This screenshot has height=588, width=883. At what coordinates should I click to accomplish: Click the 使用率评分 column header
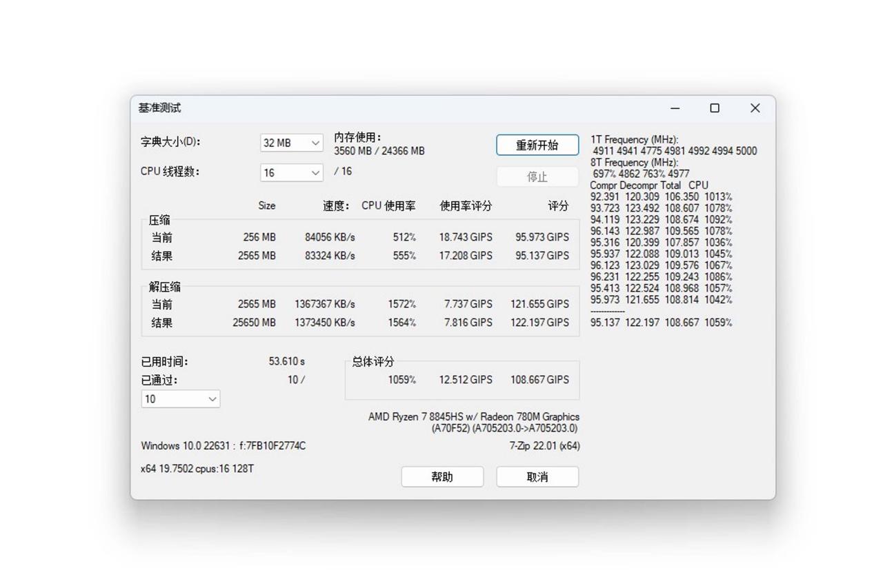[x=466, y=205]
